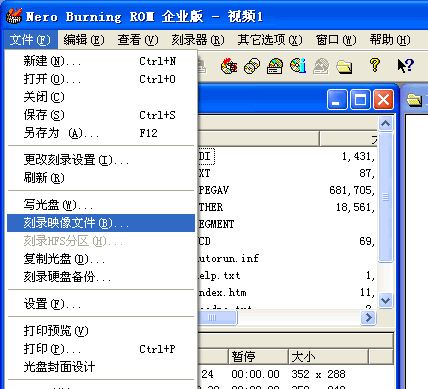Viewport: 428px width, 389px height.
Task: Click the context help arrow-question icon
Action: pyautogui.click(x=405, y=65)
